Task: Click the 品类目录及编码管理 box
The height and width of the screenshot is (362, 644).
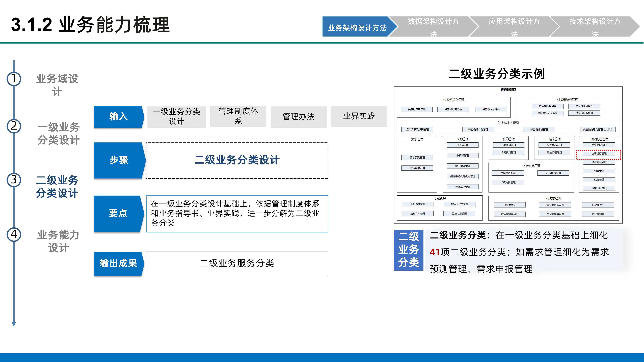Action: [x=417, y=129]
